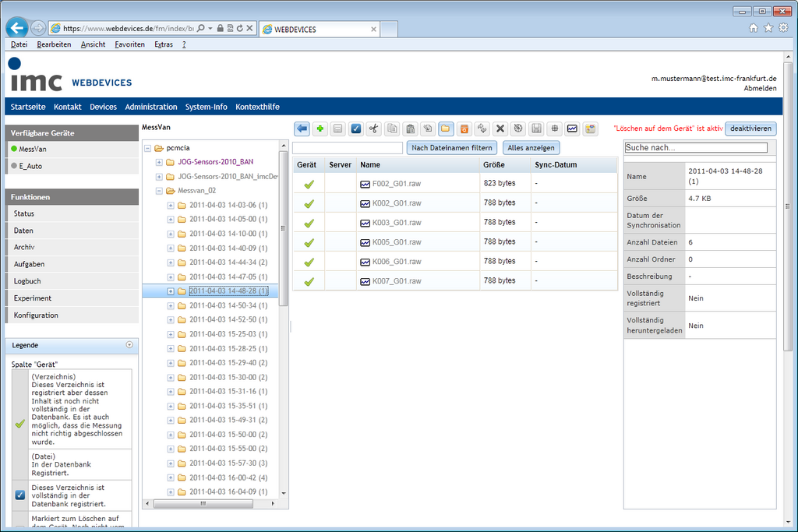Click the scissors cut icon
The image size is (798, 532).
(x=374, y=129)
